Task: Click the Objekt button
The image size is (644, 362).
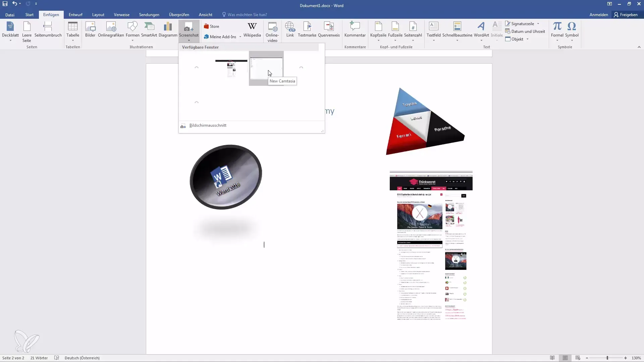Action: pyautogui.click(x=515, y=39)
